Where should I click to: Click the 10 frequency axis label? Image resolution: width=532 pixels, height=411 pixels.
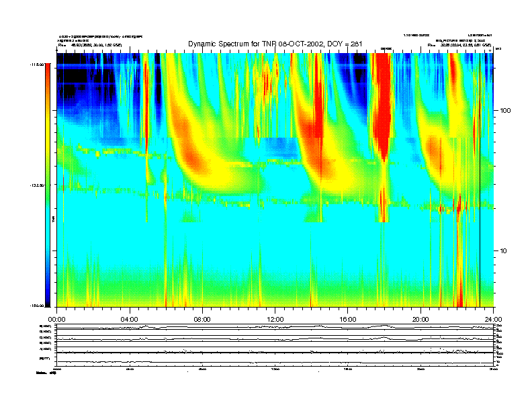[503, 251]
